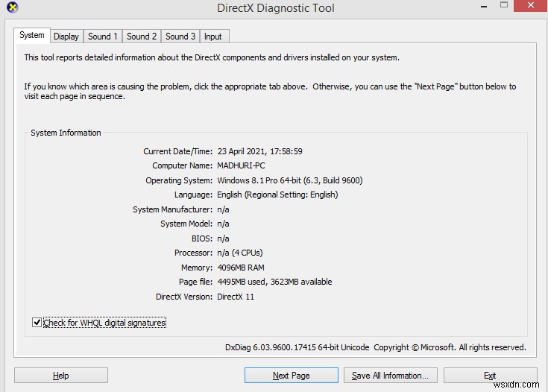
Task: Maximize the DirectX Diagnostic Tool window
Action: pos(503,5)
